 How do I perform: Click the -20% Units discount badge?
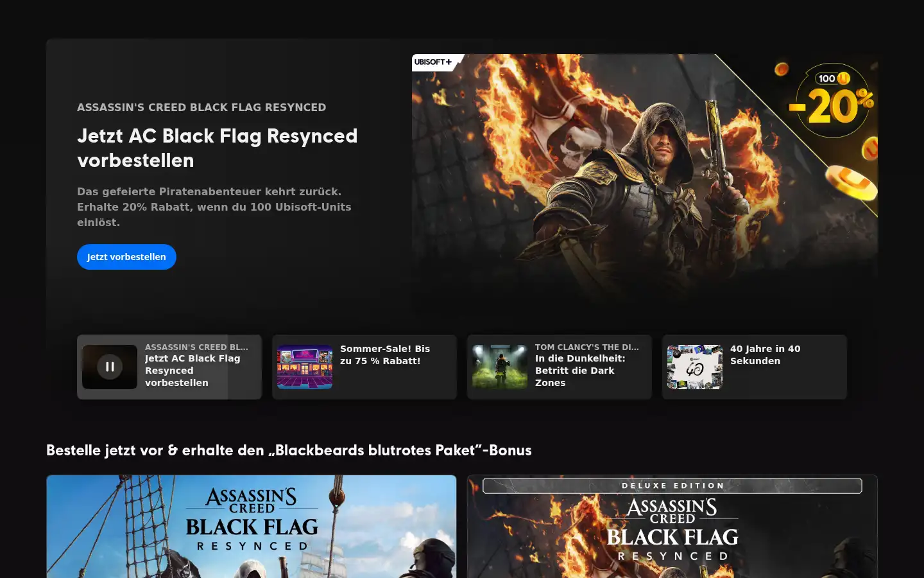(832, 101)
